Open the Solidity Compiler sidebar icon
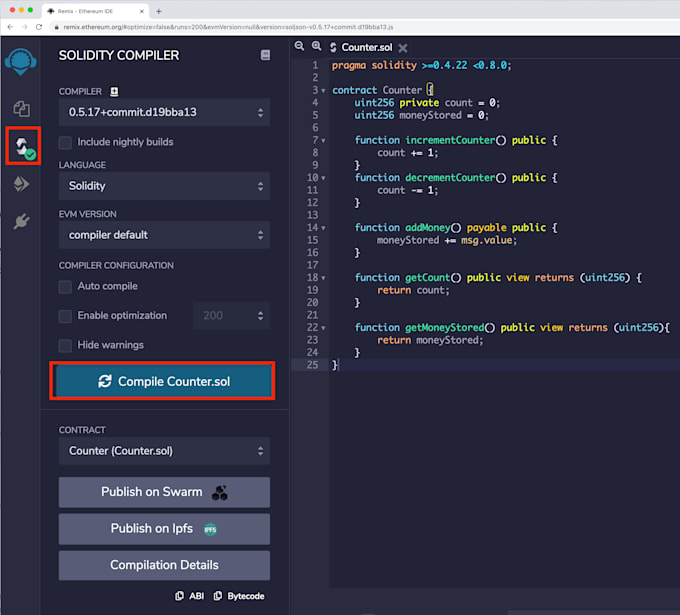This screenshot has width=680, height=615. tap(23, 146)
